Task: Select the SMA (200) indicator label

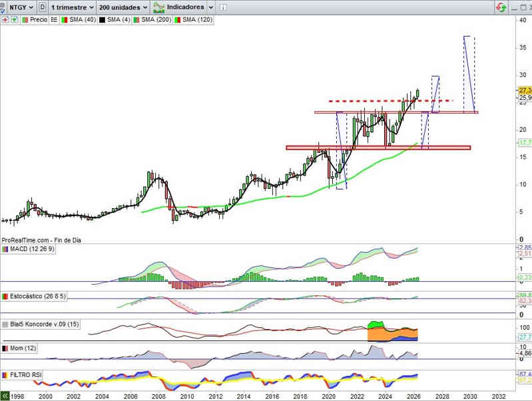Action: pos(155,20)
